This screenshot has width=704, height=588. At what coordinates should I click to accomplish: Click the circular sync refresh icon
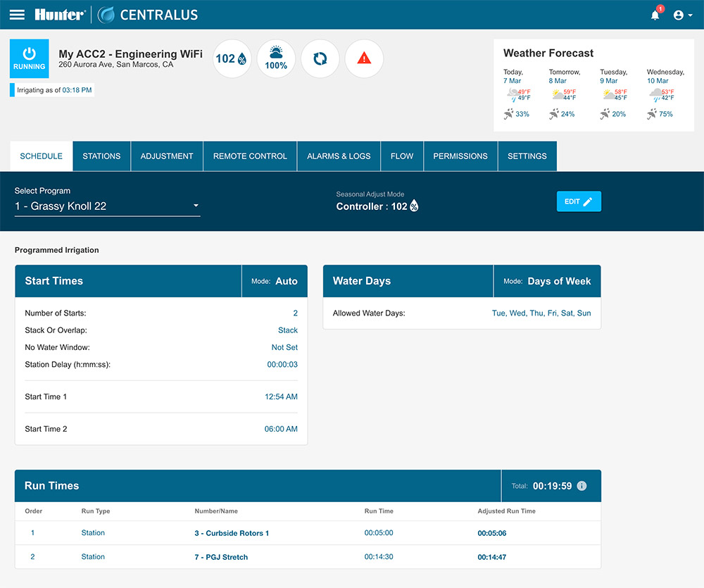320,58
